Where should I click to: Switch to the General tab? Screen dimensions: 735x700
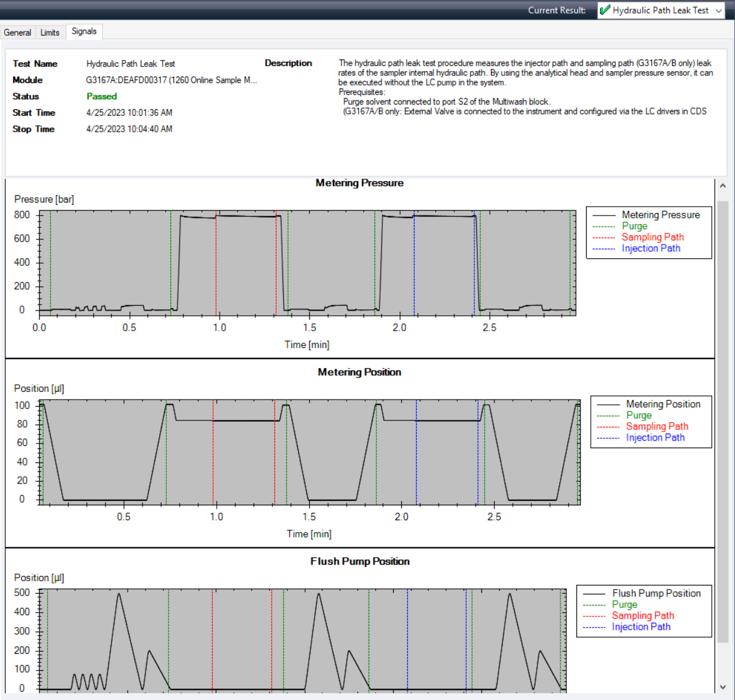tap(18, 33)
